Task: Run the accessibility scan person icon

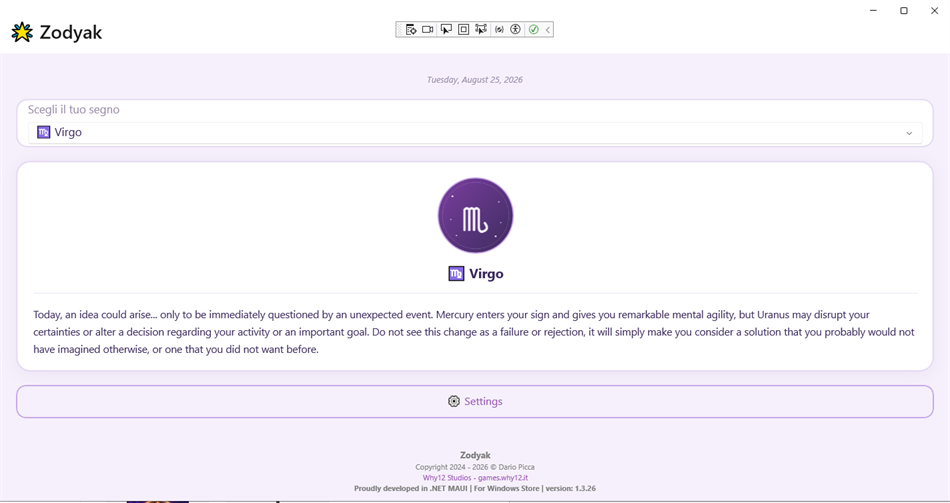Action: [x=516, y=29]
